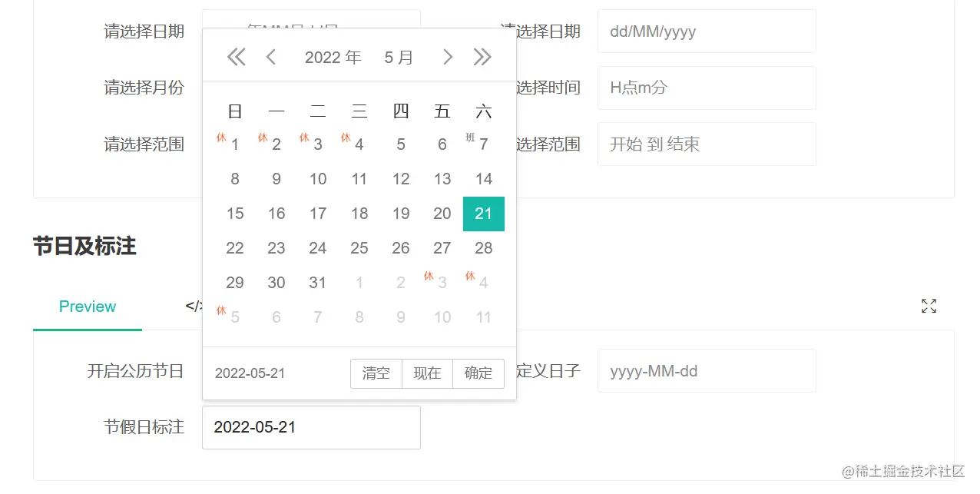Viewport: 980px width, 494px height.
Task: Click the 确定 confirm button
Action: pos(478,373)
